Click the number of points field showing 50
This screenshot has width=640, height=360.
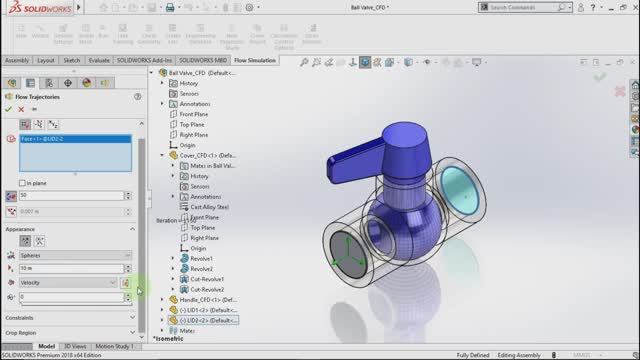[x=71, y=196]
